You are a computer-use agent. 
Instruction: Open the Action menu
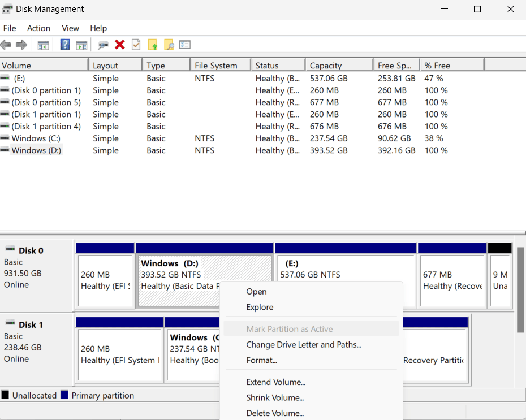[38, 28]
